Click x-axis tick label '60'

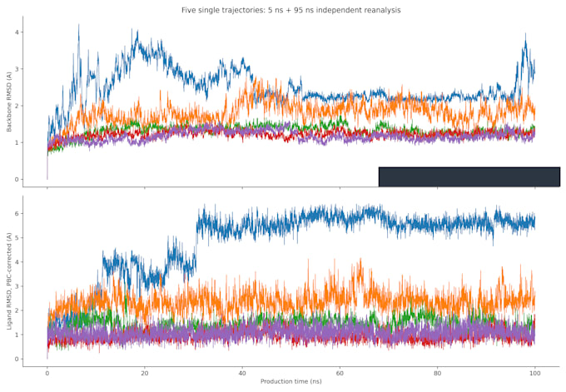(x=340, y=373)
